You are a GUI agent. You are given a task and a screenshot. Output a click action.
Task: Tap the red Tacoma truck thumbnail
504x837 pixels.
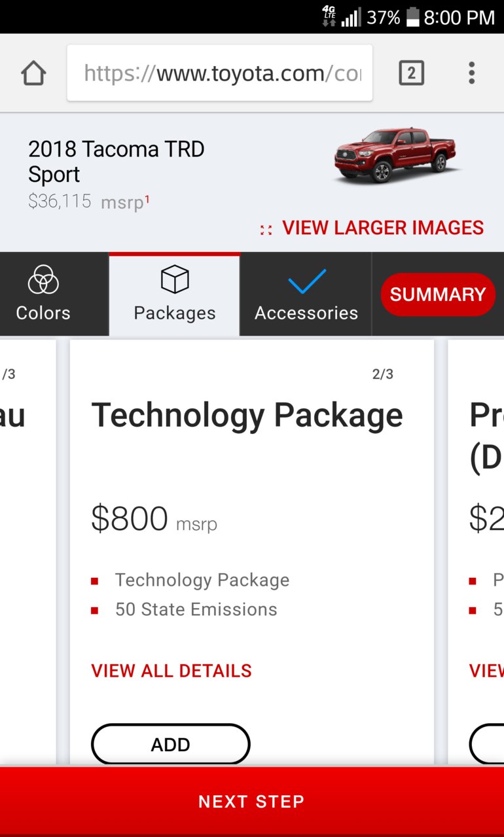pos(395,156)
